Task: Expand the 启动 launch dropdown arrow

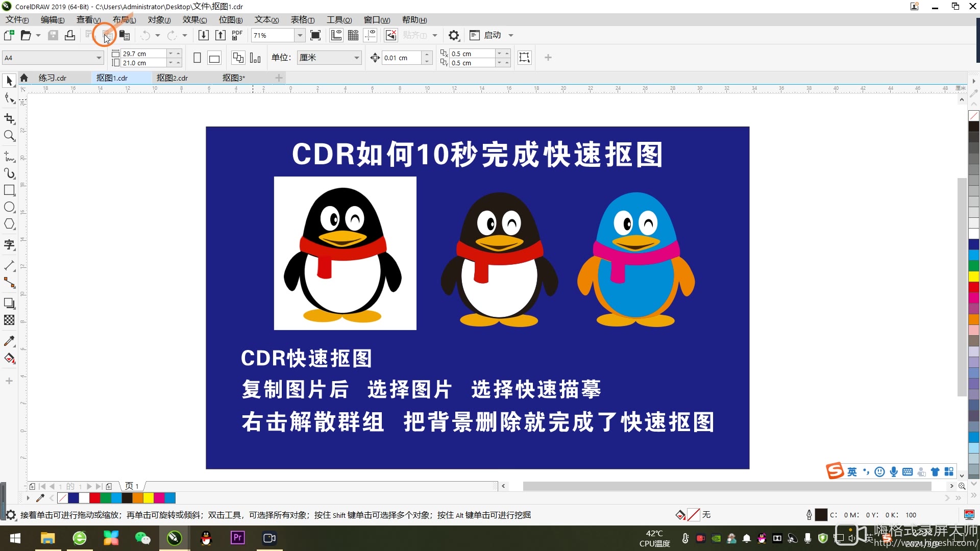Action: click(x=510, y=35)
